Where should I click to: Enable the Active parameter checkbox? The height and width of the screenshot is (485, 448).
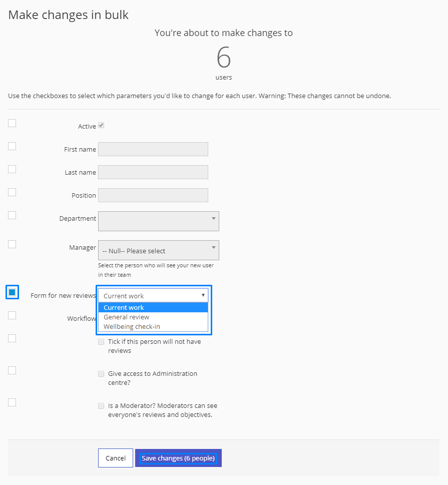[12, 123]
